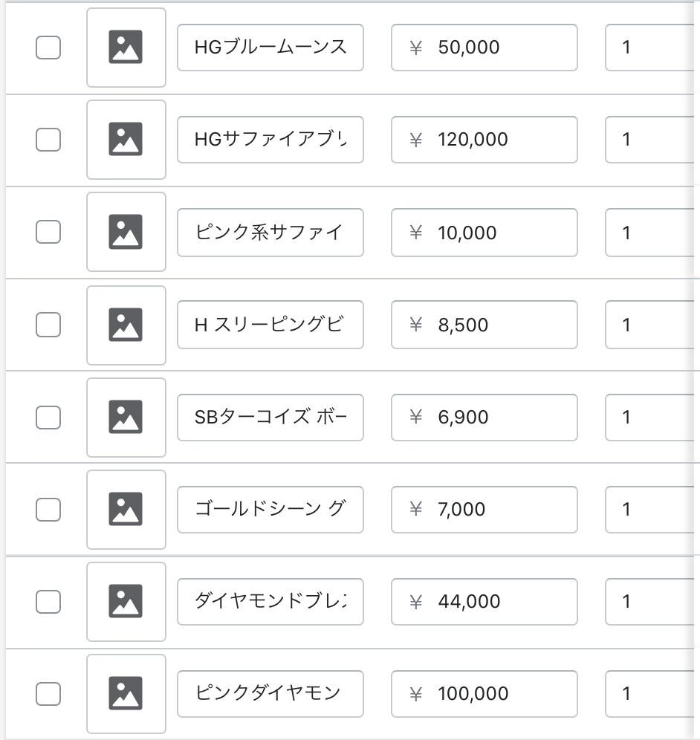Select checkbox beside ¥120,000 item

point(48,140)
